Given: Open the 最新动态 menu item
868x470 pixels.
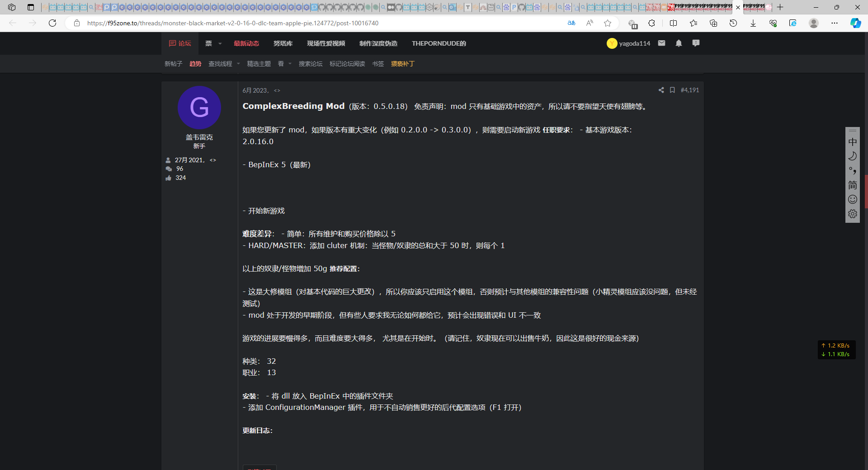Looking at the screenshot, I should click(246, 43).
